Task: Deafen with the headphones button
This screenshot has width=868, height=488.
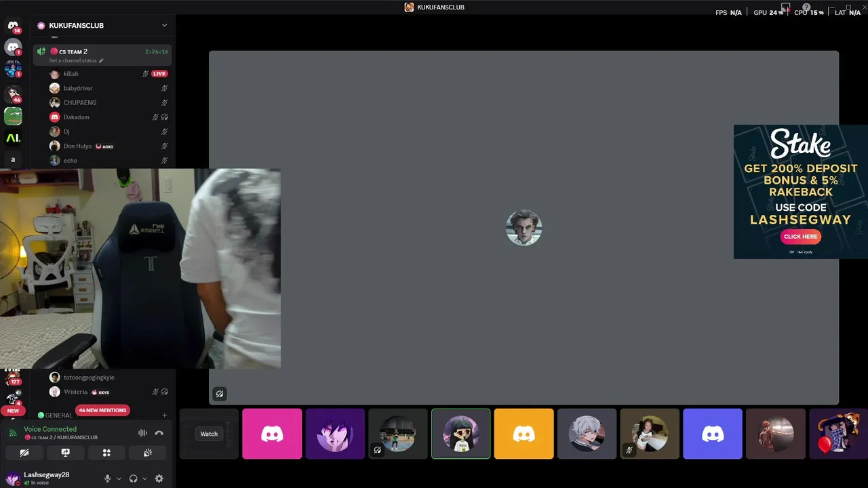Action: point(133,479)
